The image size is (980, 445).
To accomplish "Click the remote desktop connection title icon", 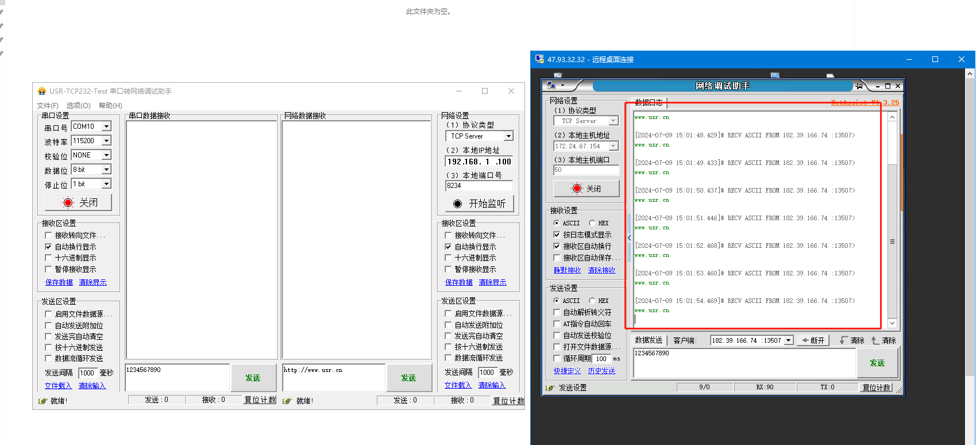I will pyautogui.click(x=539, y=59).
